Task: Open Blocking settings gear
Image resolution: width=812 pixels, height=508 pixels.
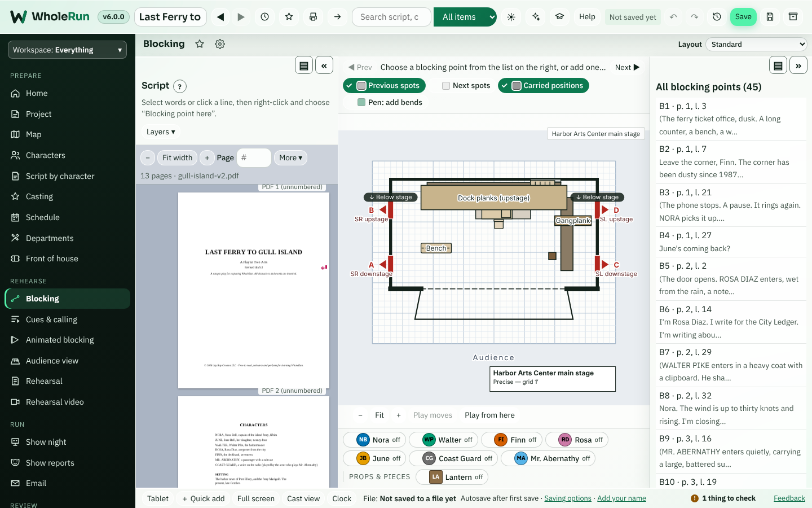Action: pos(220,44)
